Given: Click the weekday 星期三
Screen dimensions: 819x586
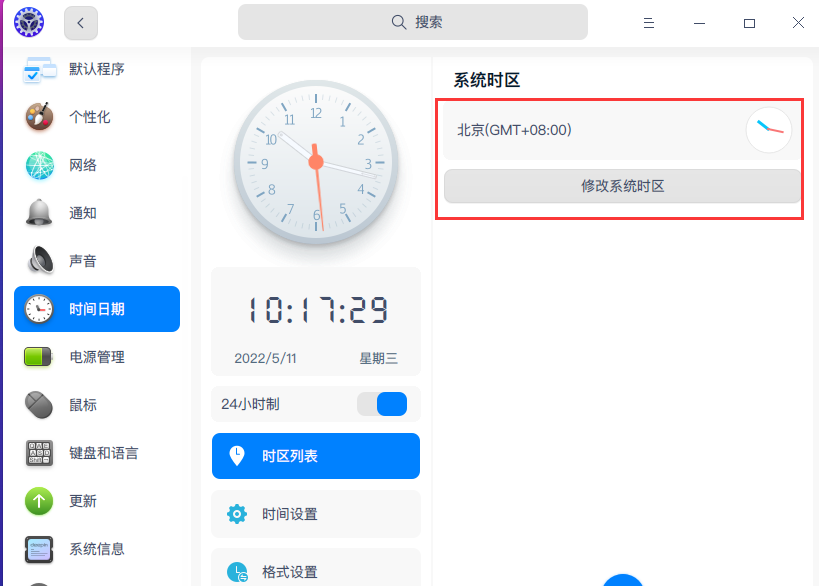Looking at the screenshot, I should click(379, 358).
